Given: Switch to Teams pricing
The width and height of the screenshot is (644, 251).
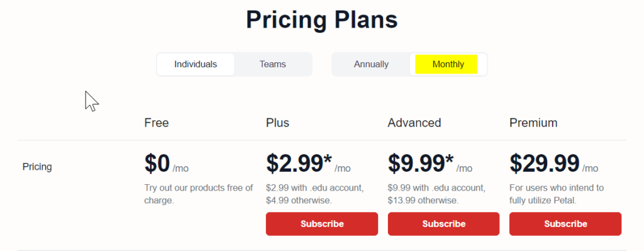Looking at the screenshot, I should click(x=273, y=65).
